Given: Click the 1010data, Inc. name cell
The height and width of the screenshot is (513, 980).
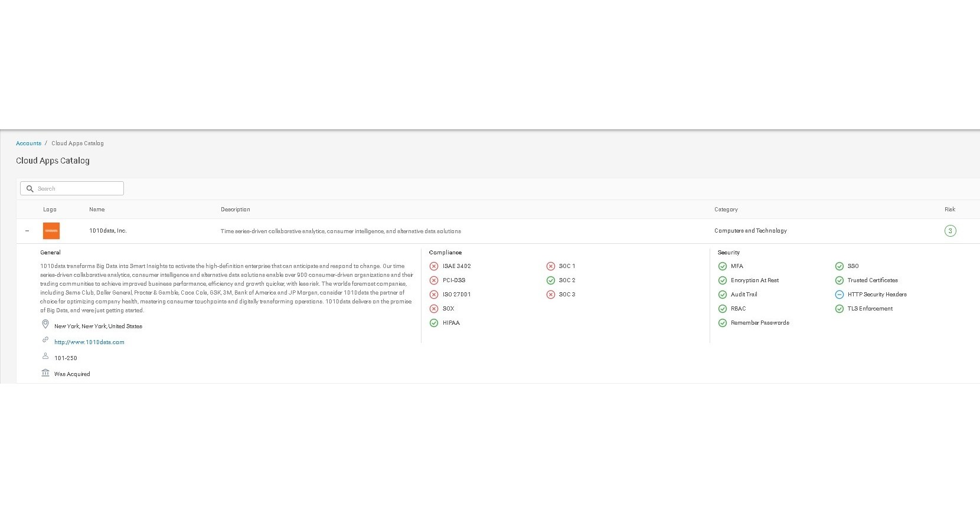Looking at the screenshot, I should pos(108,231).
